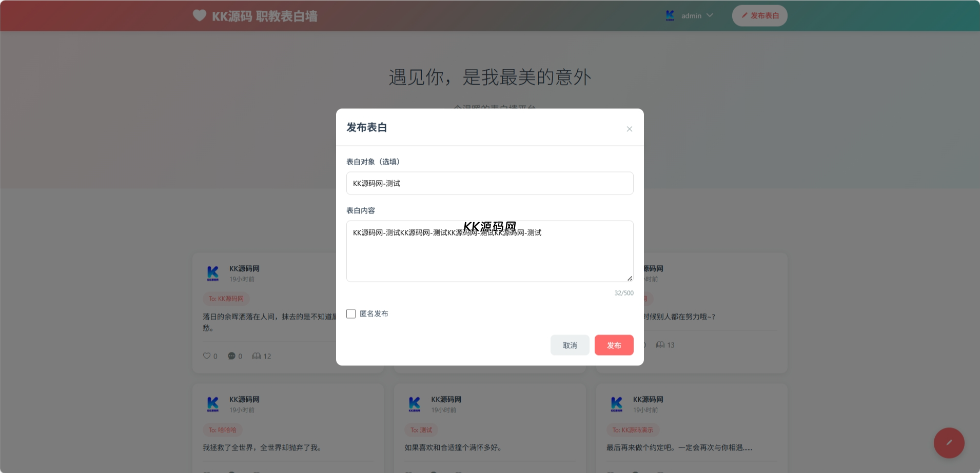The width and height of the screenshot is (980, 473).
Task: Click the To: KK源码网 tag
Action: (226, 299)
